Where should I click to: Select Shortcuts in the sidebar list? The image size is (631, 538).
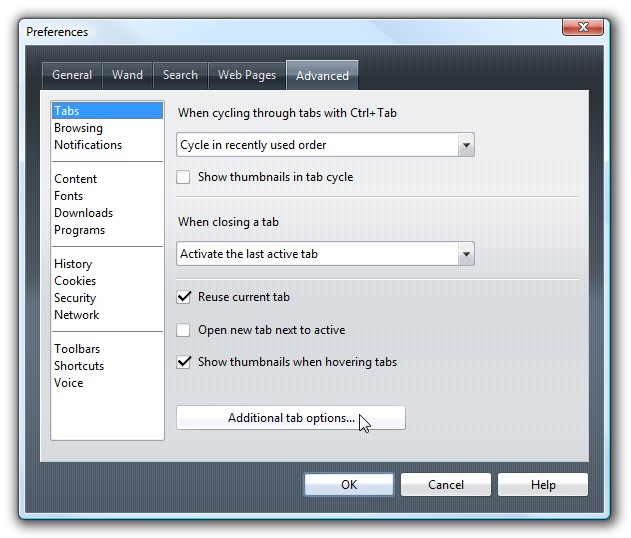click(79, 366)
